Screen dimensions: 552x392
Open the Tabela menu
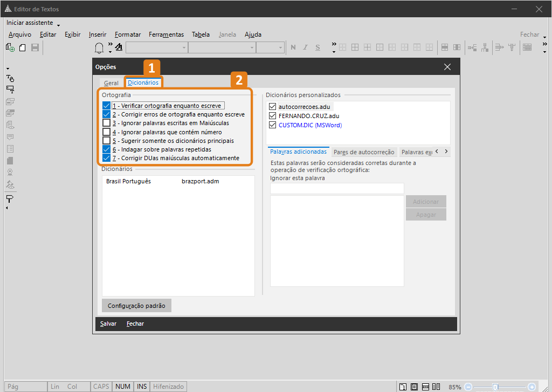(x=201, y=35)
